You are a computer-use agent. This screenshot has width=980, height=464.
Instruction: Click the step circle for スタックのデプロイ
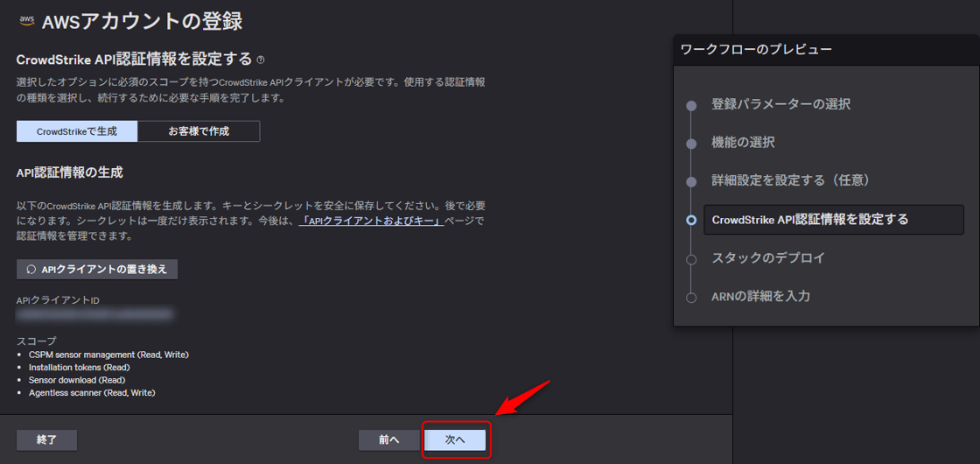click(691, 259)
